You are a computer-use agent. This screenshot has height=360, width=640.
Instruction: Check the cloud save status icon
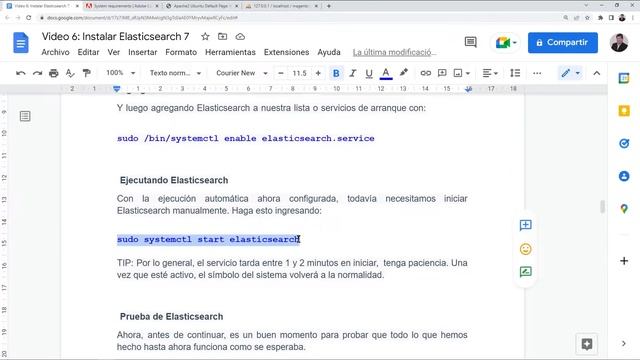(240, 37)
